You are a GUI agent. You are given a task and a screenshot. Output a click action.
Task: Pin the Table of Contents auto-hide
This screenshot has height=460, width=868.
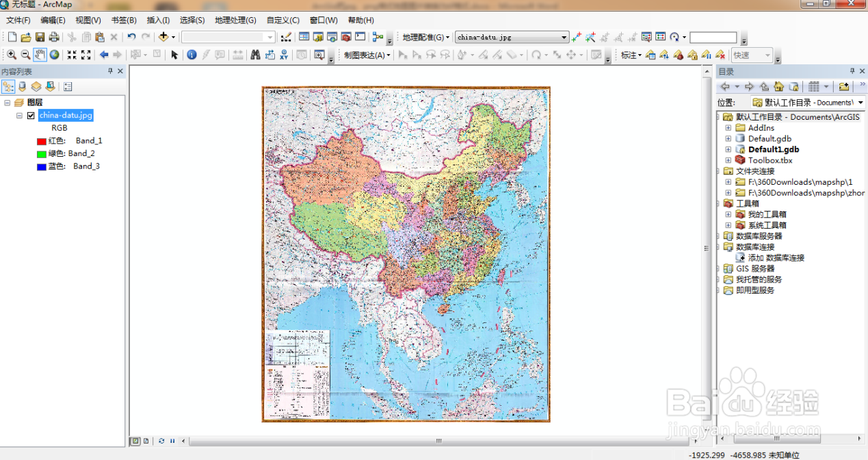coord(110,71)
